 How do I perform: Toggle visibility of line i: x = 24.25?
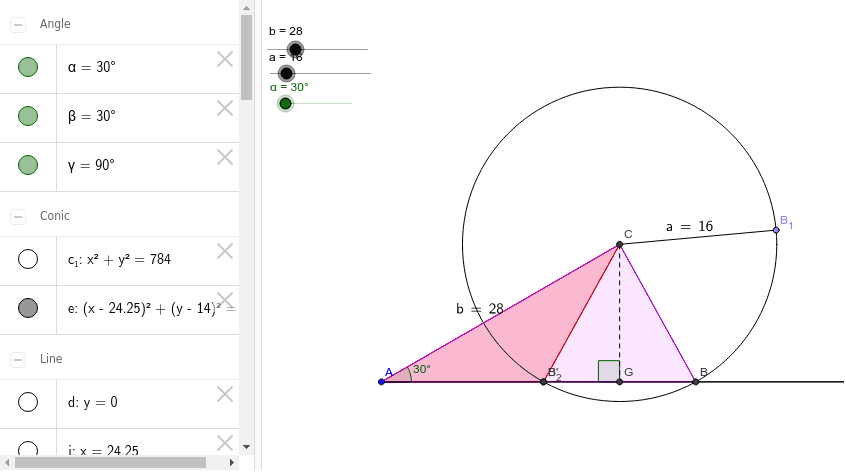(x=28, y=449)
